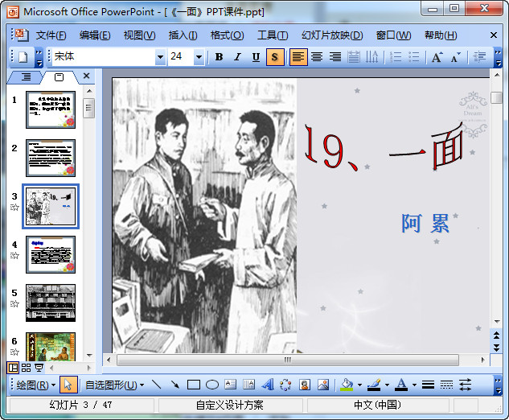
Task: Open the 自选图形(U) AutoShapes menu
Action: pos(114,385)
